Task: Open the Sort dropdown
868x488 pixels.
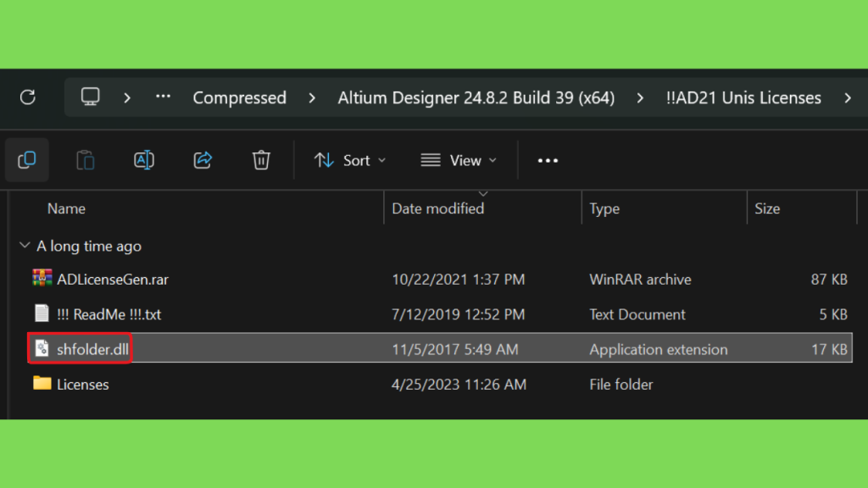Action: coord(350,160)
